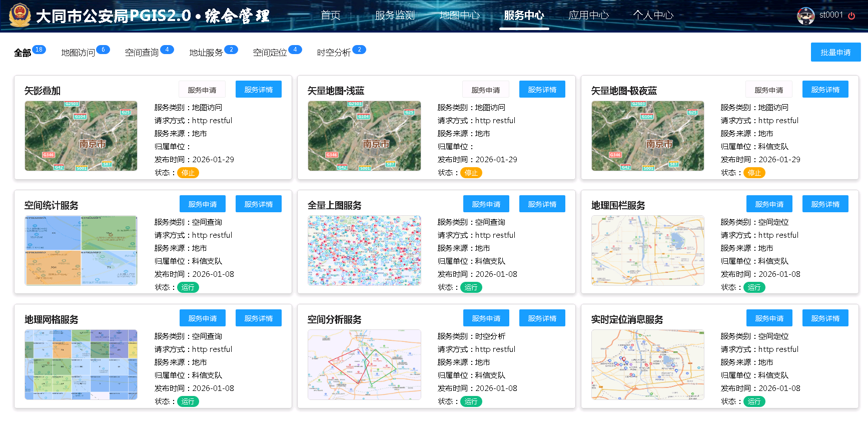Select 服务中心 navigation item

coord(524,16)
